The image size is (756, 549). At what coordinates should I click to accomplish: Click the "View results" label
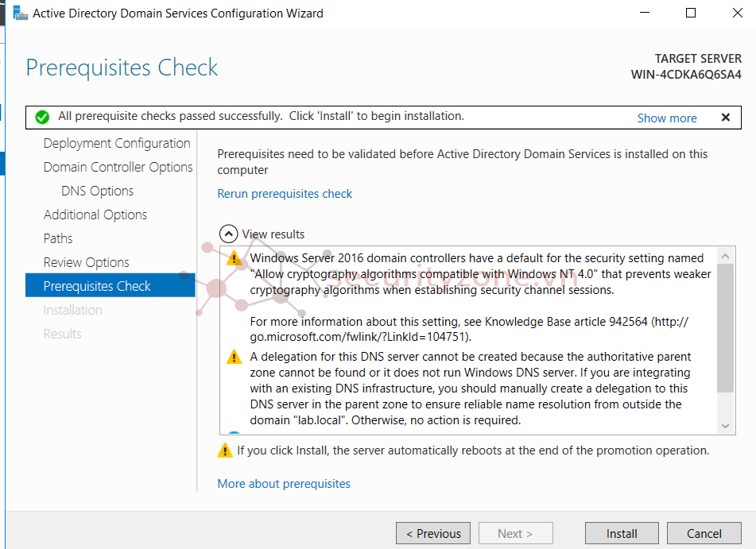pos(273,234)
